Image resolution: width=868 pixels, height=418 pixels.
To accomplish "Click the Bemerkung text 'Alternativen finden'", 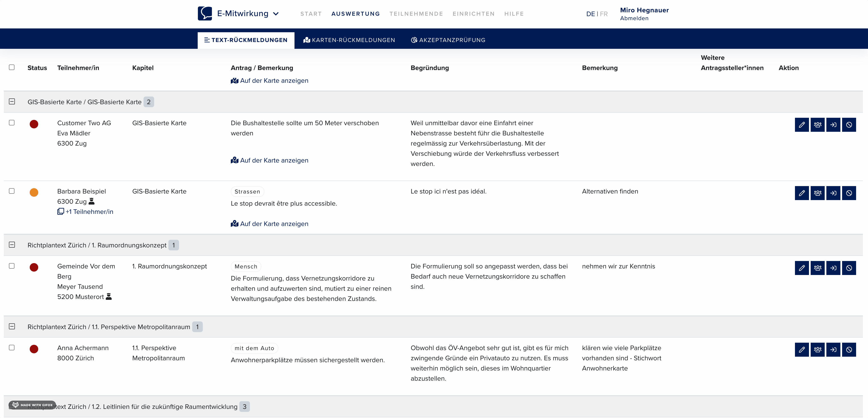I will tap(610, 191).
